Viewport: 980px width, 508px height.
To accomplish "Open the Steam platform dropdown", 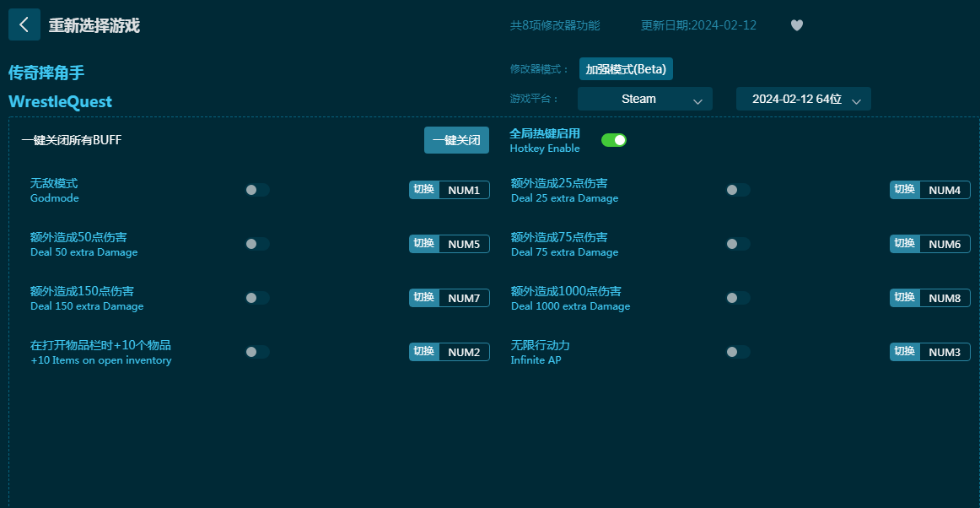I will coord(645,99).
